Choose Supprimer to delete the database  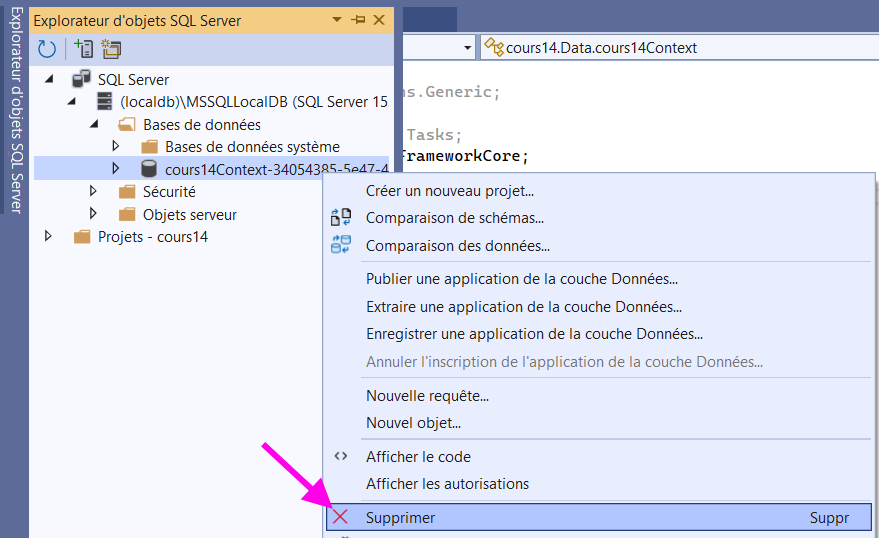[599, 517]
